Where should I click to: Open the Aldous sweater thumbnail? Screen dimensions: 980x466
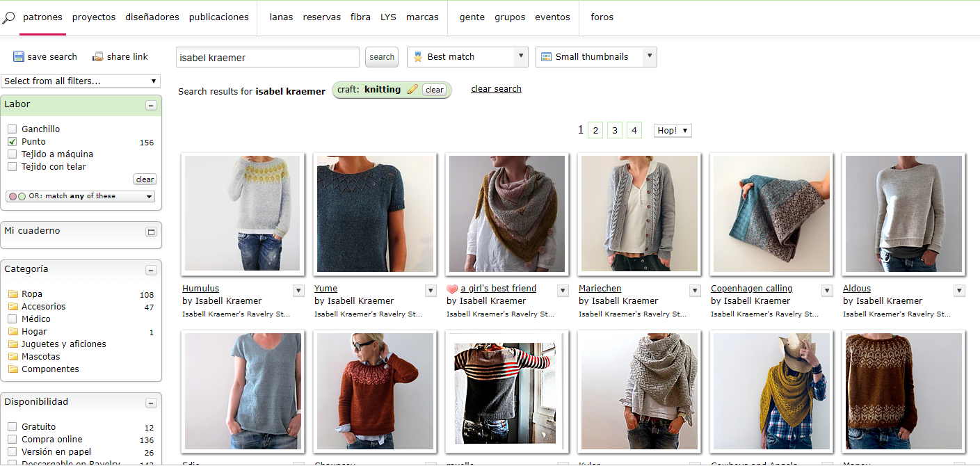[x=903, y=214]
